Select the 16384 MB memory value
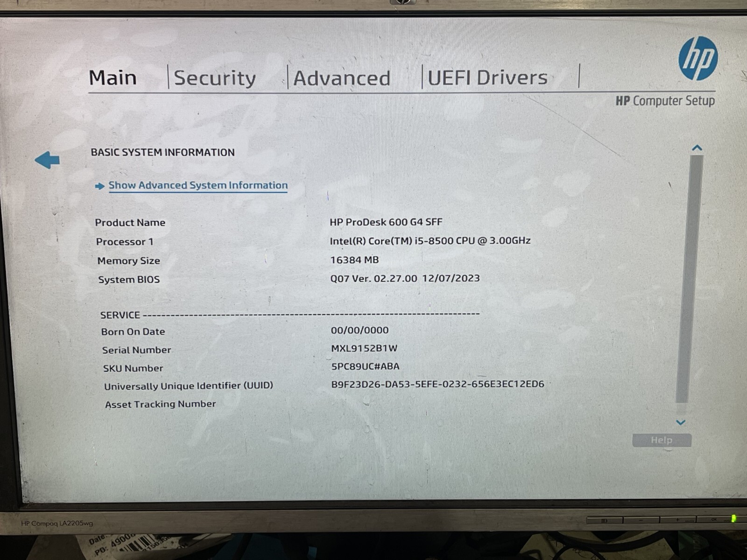 pyautogui.click(x=354, y=260)
